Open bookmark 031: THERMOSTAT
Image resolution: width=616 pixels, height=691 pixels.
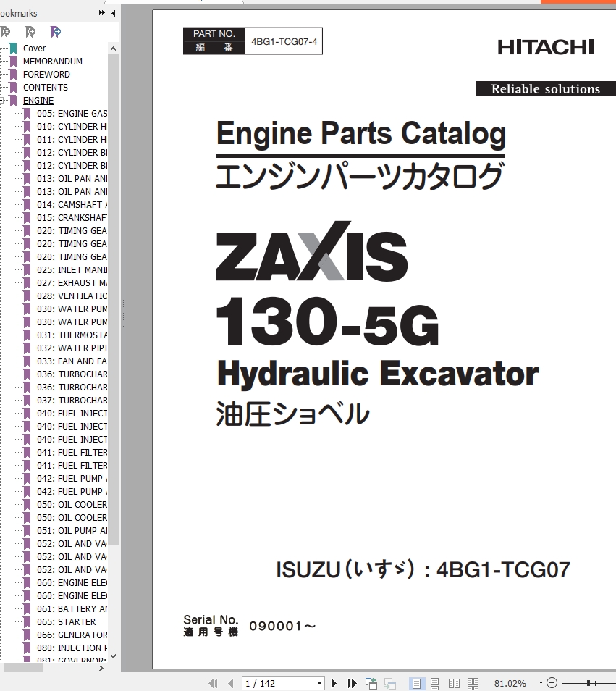click(x=72, y=335)
